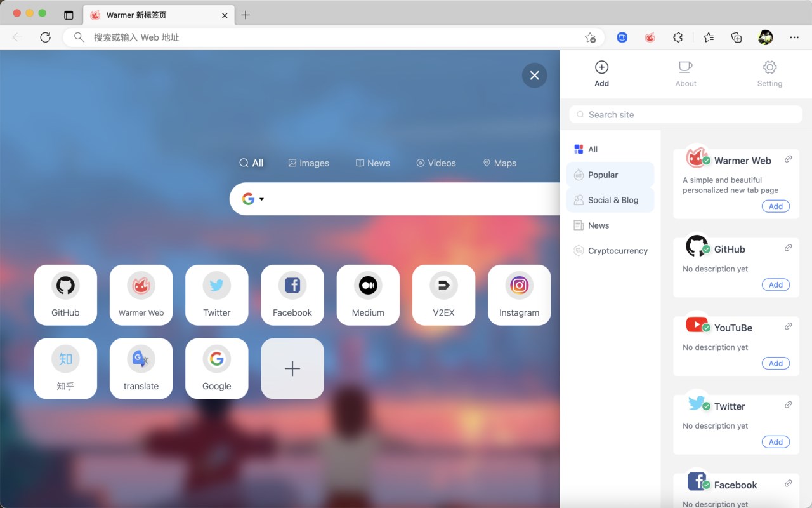Open the Google shortcut tile
Viewport: 812px width, 508px height.
click(x=216, y=369)
